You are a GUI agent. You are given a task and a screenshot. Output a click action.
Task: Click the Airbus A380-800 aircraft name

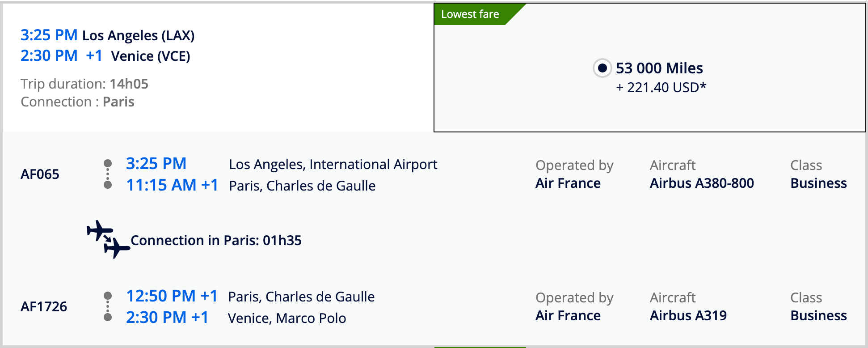702,183
